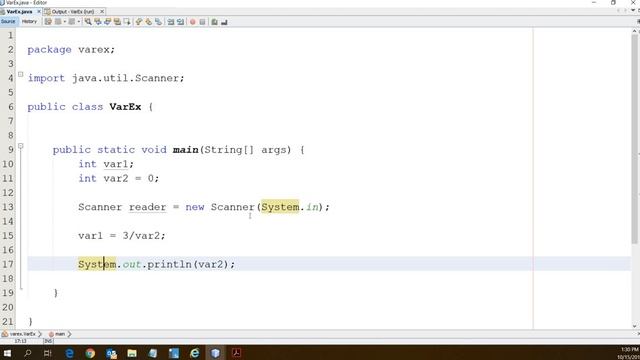Click 'var1 = 3/var2;' on line 15
This screenshot has height=360, width=640.
[x=122, y=236]
